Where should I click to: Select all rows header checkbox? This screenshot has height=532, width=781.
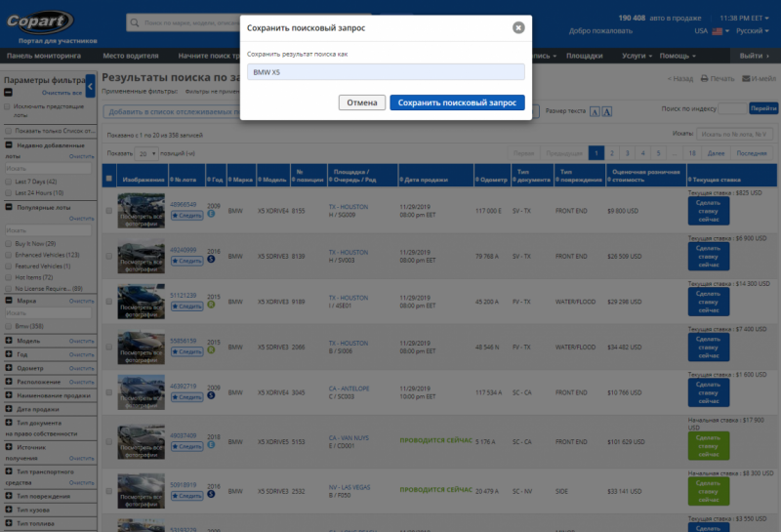click(109, 179)
